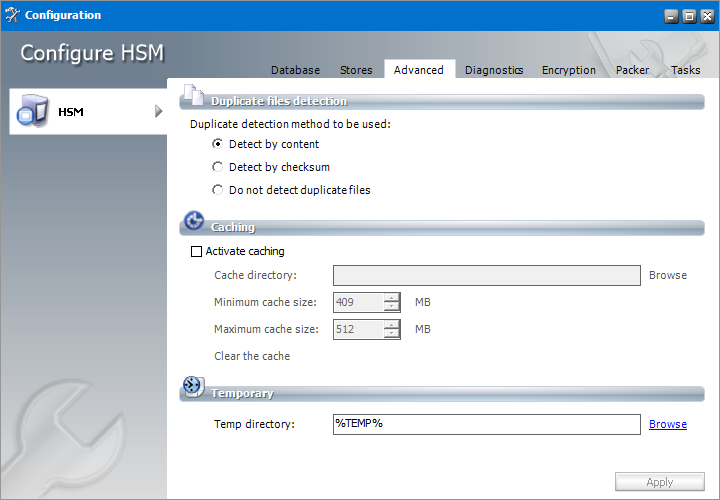Screen dimensions: 720x500
Task: Open the Encryption tab
Action: coord(568,70)
